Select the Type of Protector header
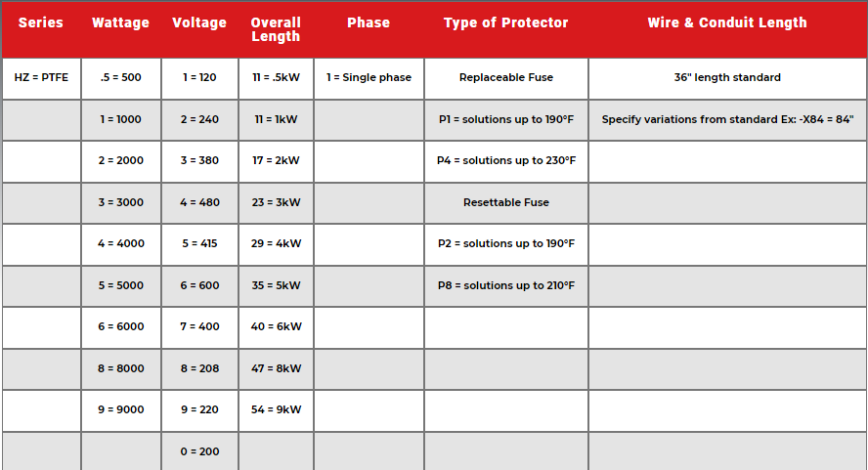The height and width of the screenshot is (470, 868). point(505,22)
